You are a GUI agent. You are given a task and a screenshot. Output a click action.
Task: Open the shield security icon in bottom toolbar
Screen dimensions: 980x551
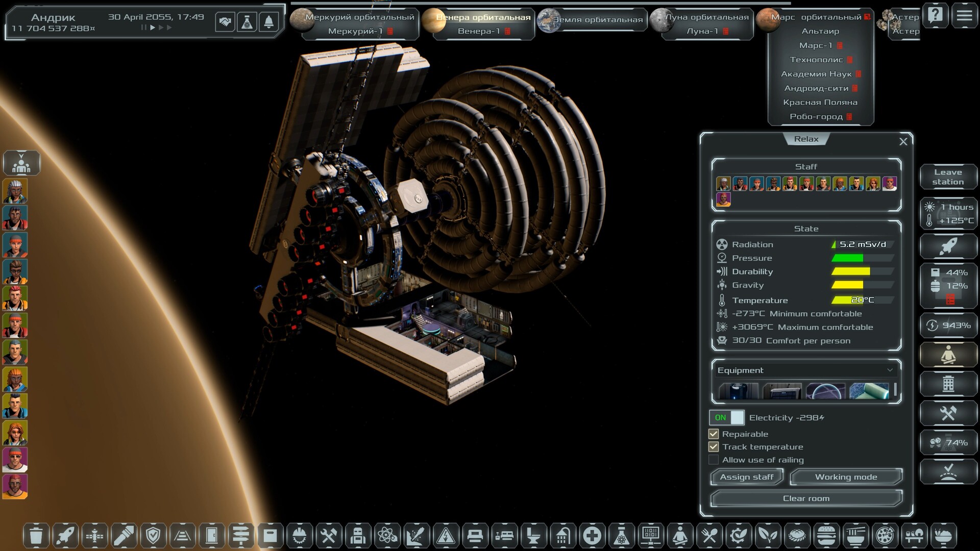[152, 536]
